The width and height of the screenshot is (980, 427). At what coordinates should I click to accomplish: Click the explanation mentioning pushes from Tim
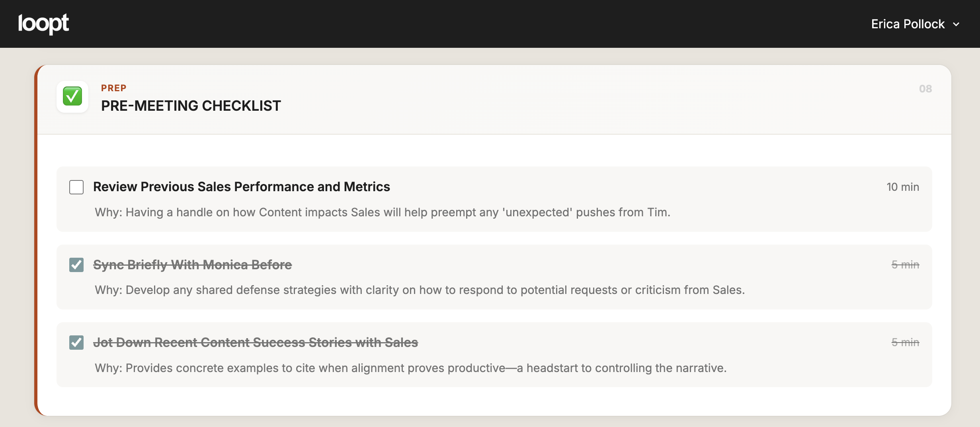[382, 212]
